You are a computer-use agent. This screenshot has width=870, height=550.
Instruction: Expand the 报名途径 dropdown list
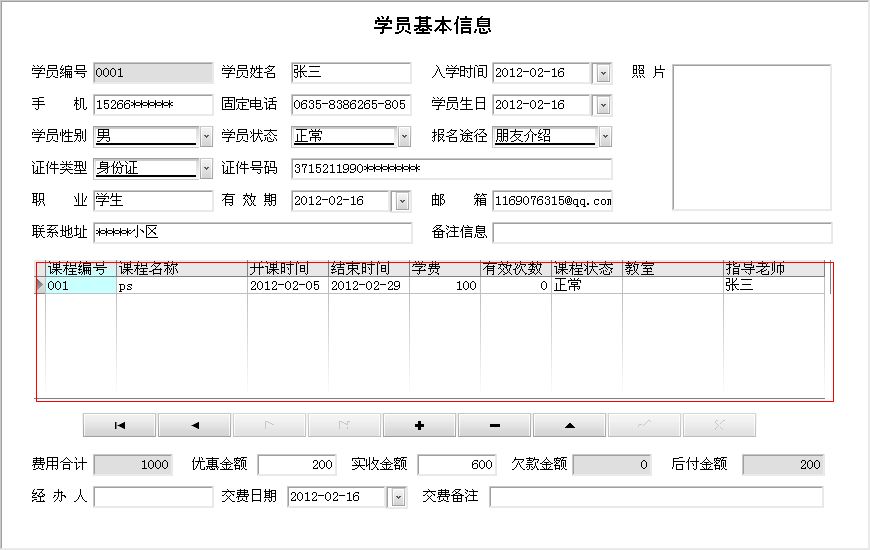(x=604, y=137)
